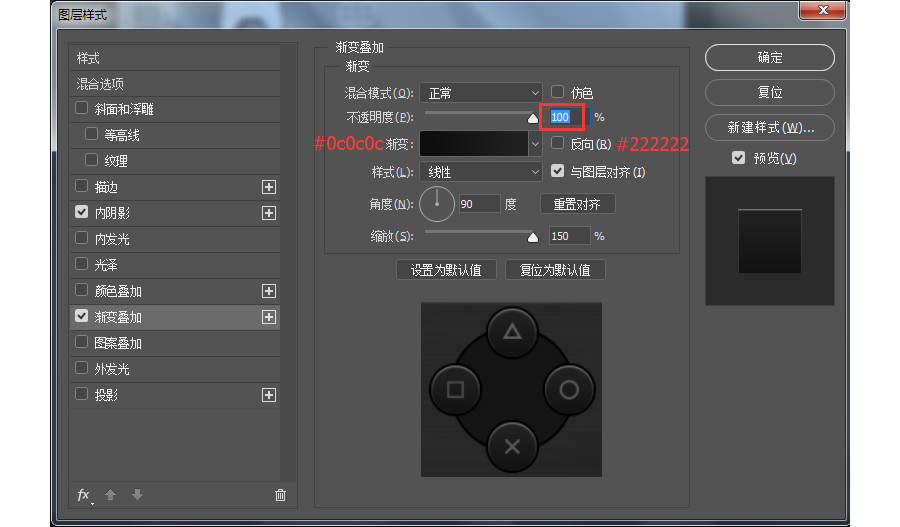
Task: Select the 内阴影 row label
Action: [112, 214]
